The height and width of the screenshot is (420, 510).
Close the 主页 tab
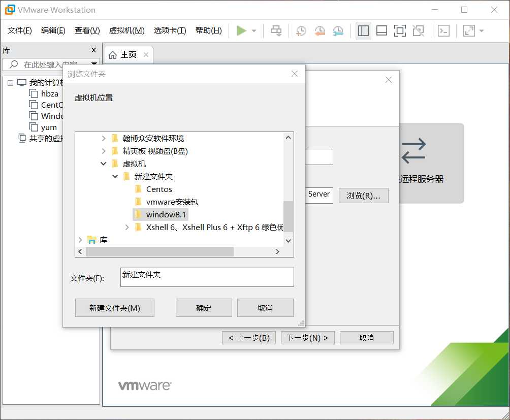[146, 55]
